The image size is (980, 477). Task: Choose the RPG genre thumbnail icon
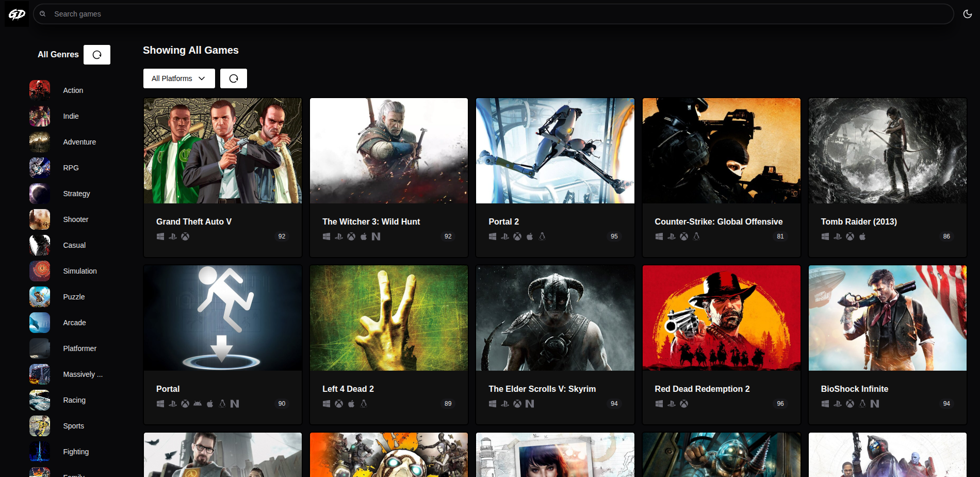pyautogui.click(x=40, y=168)
